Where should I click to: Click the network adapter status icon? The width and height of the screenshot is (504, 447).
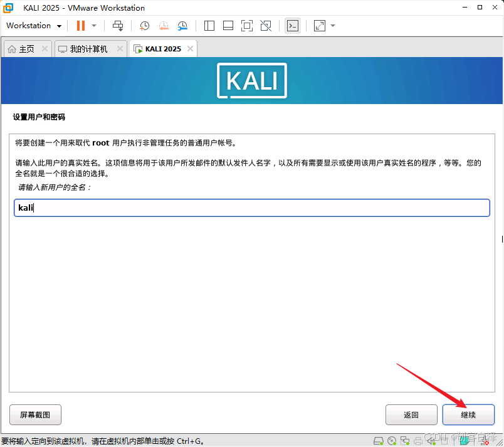(x=405, y=441)
